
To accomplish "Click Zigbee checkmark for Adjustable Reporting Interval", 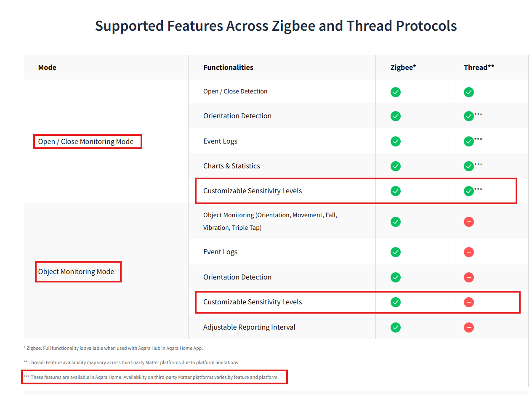I will tap(395, 327).
